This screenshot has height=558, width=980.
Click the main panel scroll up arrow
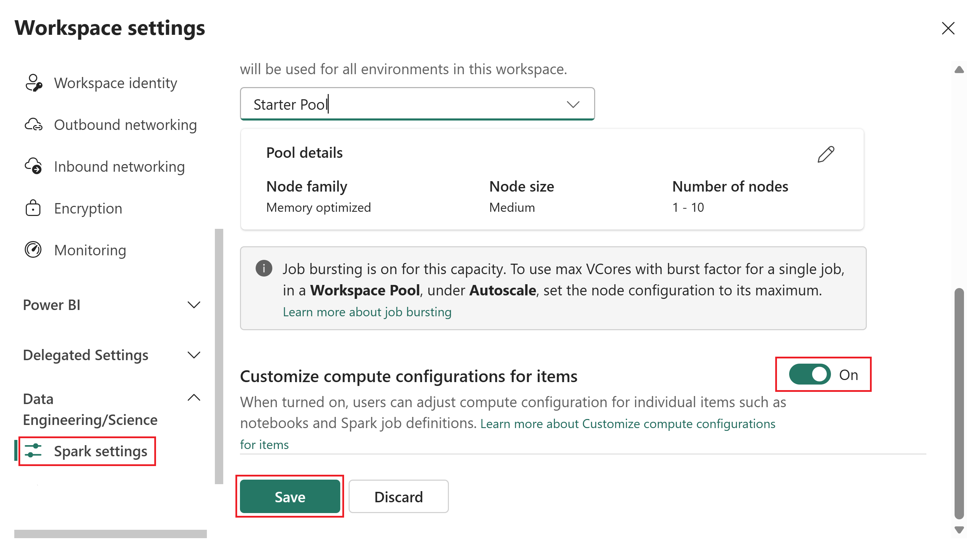pyautogui.click(x=958, y=70)
